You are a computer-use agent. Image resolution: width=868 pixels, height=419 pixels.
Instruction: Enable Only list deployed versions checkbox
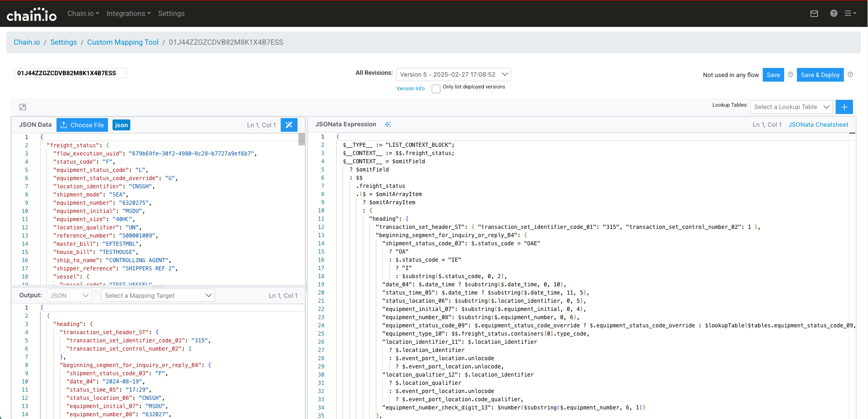point(436,89)
